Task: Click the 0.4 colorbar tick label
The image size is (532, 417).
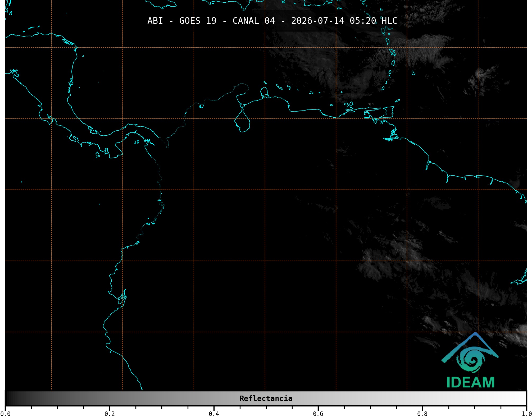Action: 214,414
